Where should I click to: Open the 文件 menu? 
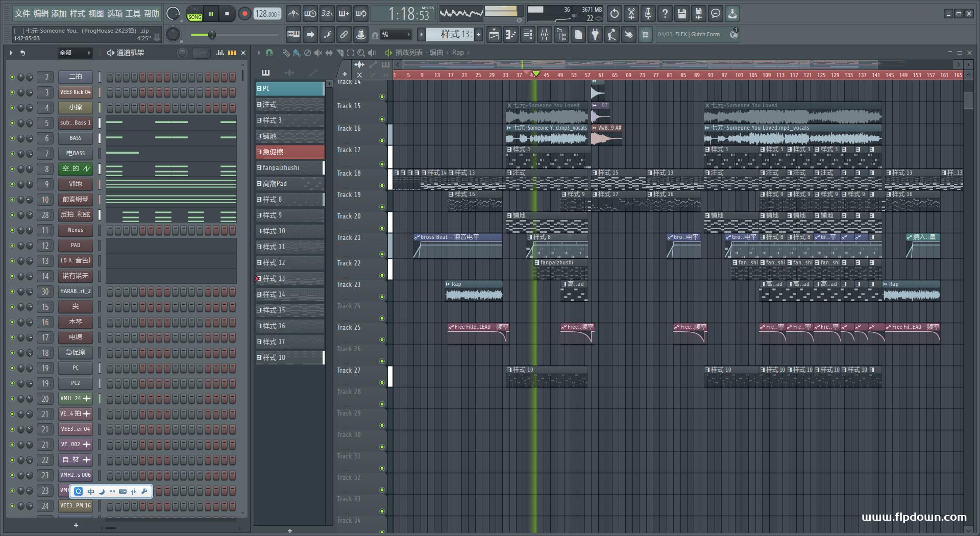pos(22,14)
